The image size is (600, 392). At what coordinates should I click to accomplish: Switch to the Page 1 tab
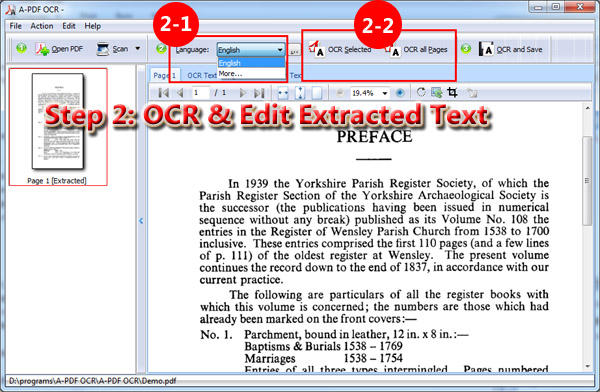coord(164,75)
